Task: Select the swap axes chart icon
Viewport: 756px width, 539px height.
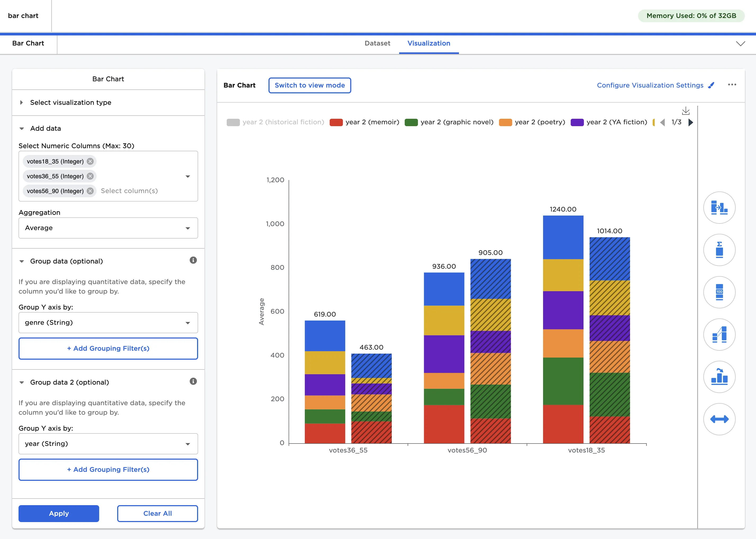Action: pyautogui.click(x=719, y=207)
